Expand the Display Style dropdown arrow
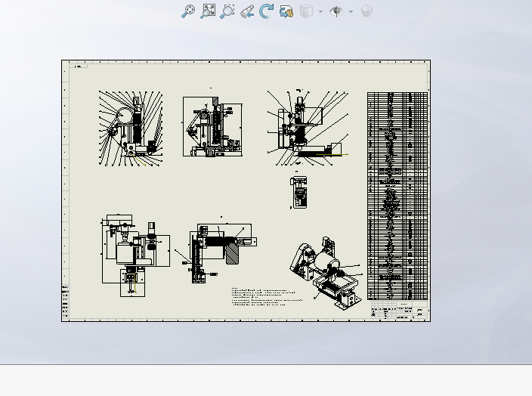Image resolution: width=532 pixels, height=396 pixels. 320,11
